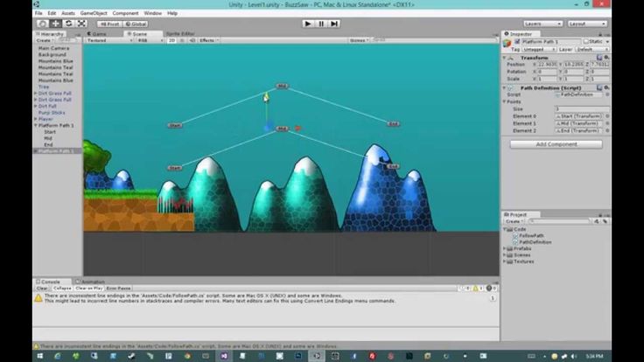Open the Textured draw mode dropdown

[109, 40]
